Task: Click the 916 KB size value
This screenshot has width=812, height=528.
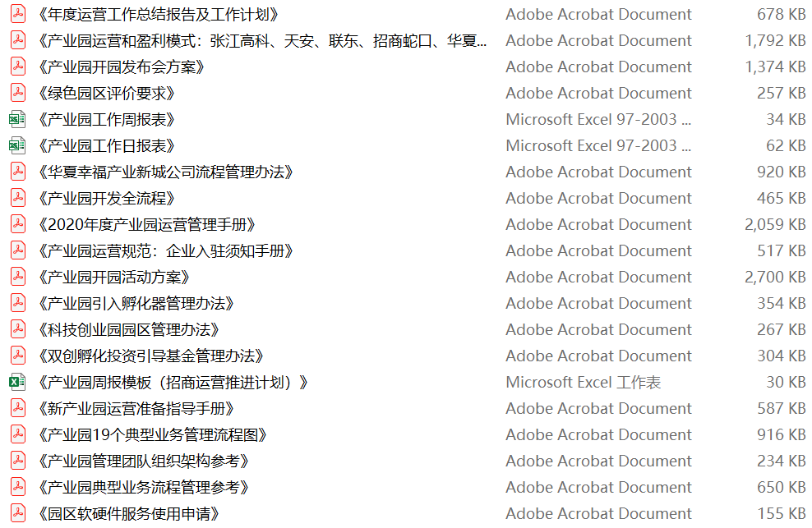Action: [x=781, y=435]
